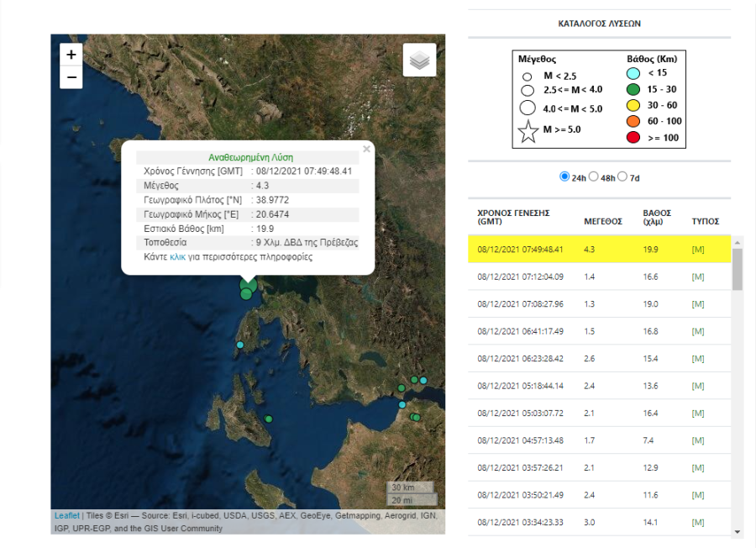
Task: Open the Leaflet attribution link
Action: [x=67, y=516]
